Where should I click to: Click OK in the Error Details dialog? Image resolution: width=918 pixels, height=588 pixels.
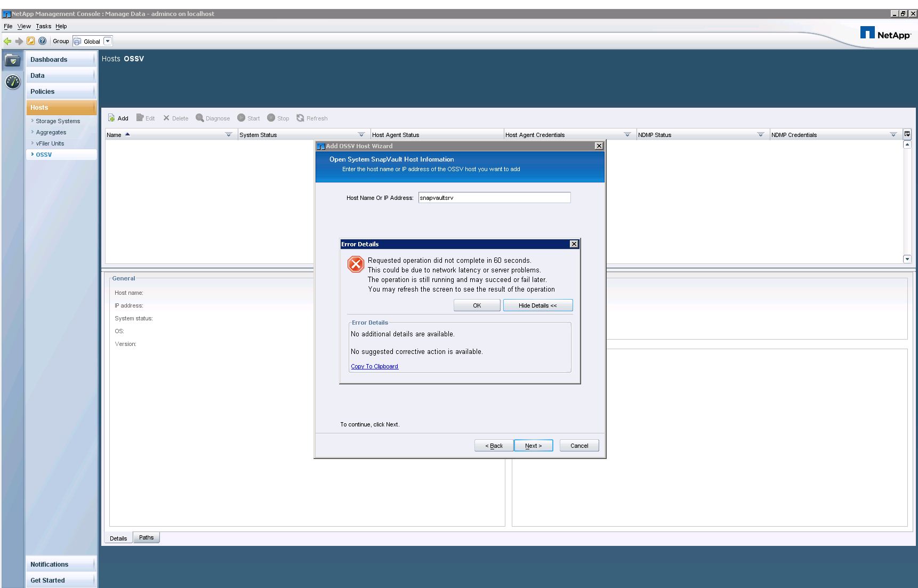point(477,305)
